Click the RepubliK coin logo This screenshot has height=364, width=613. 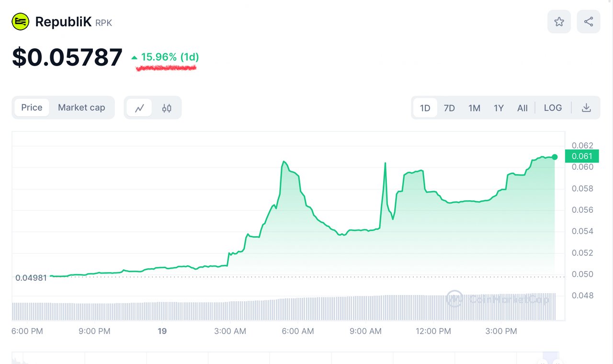tap(21, 22)
